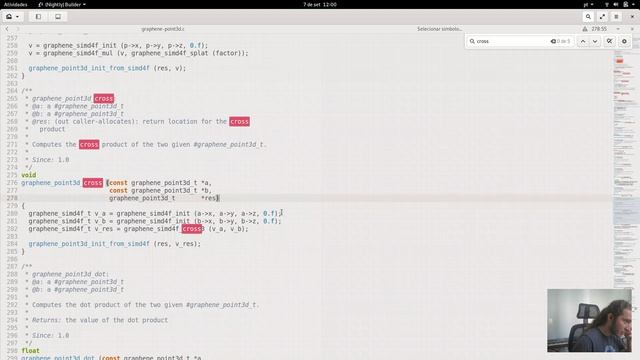Click graphene_point3d_init_from_simd4f on line 284
Screen dimensions: 640x360
(89, 244)
